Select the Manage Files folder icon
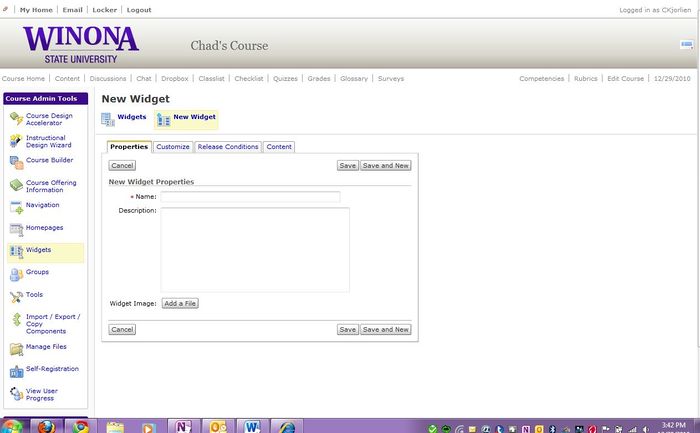The image size is (700, 433). [15, 348]
